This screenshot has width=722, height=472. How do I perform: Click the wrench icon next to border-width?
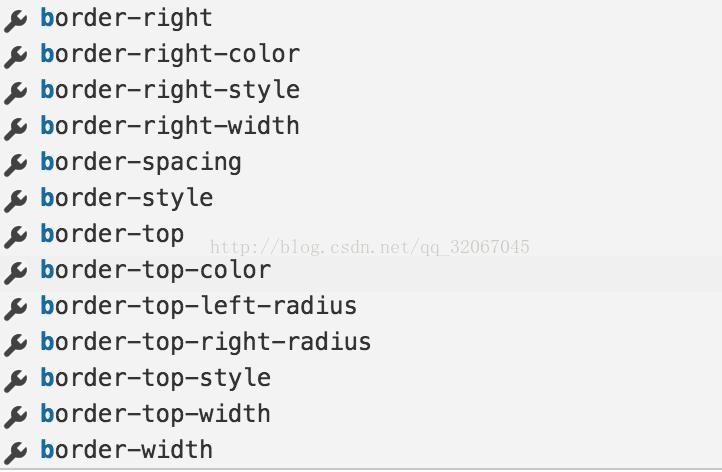coord(16,452)
